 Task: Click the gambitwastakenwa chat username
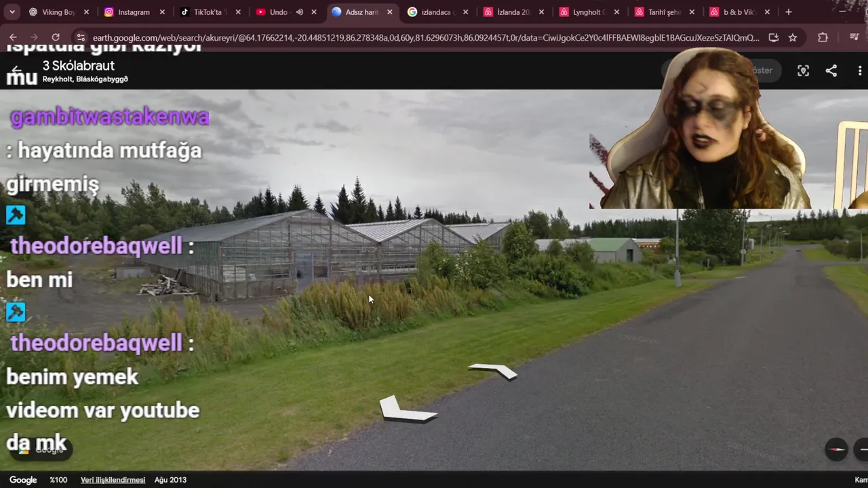[x=110, y=117]
